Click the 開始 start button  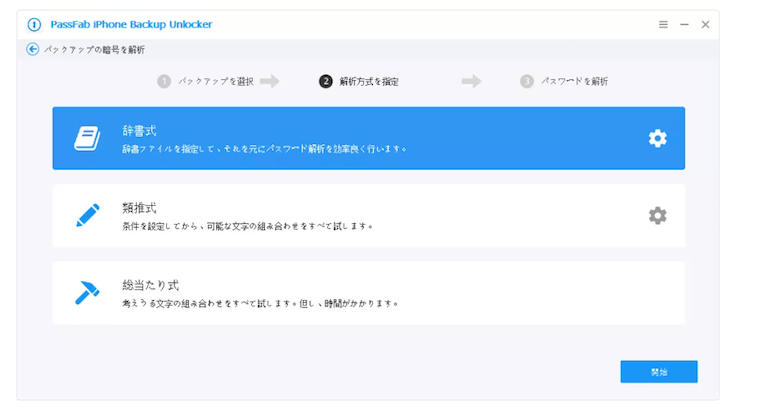[x=659, y=372]
